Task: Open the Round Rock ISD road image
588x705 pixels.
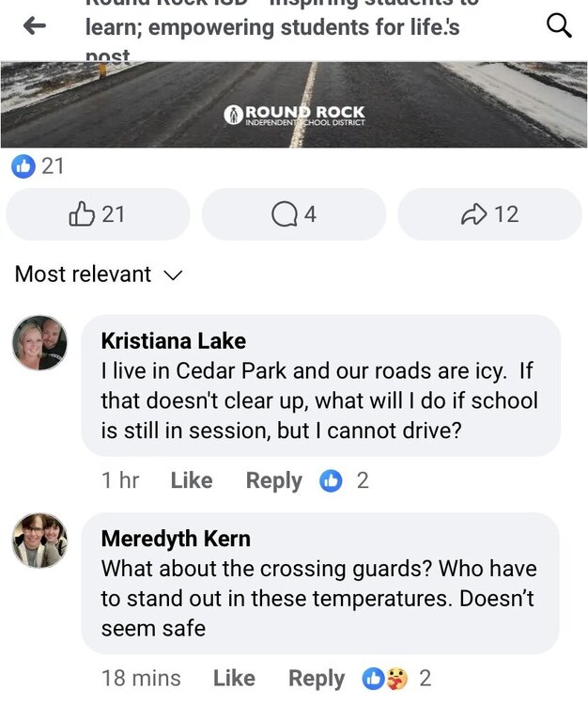Action: [294, 105]
